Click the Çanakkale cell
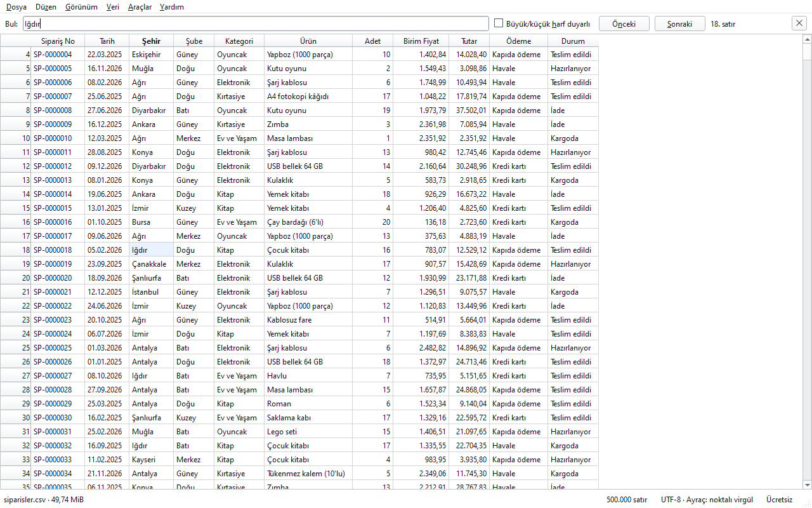Image resolution: width=812 pixels, height=508 pixels. click(152, 264)
